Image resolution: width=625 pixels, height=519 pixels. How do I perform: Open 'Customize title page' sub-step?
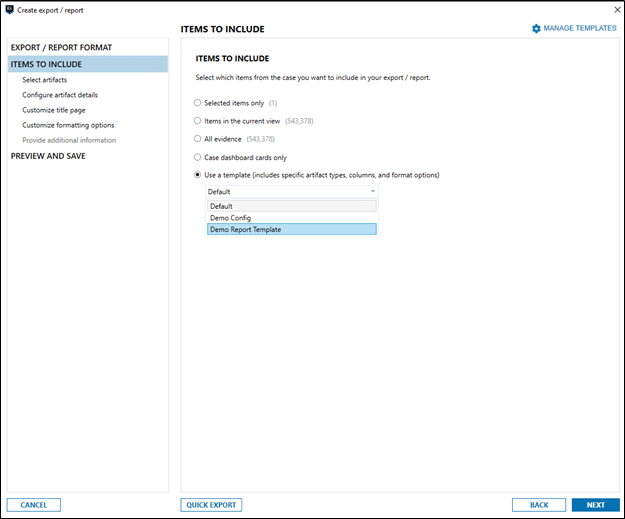pyautogui.click(x=54, y=110)
